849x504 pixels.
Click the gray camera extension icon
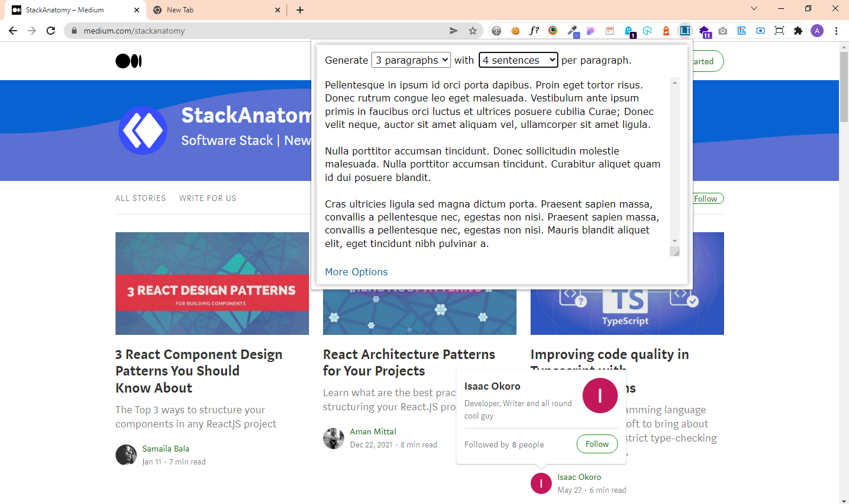coord(723,31)
